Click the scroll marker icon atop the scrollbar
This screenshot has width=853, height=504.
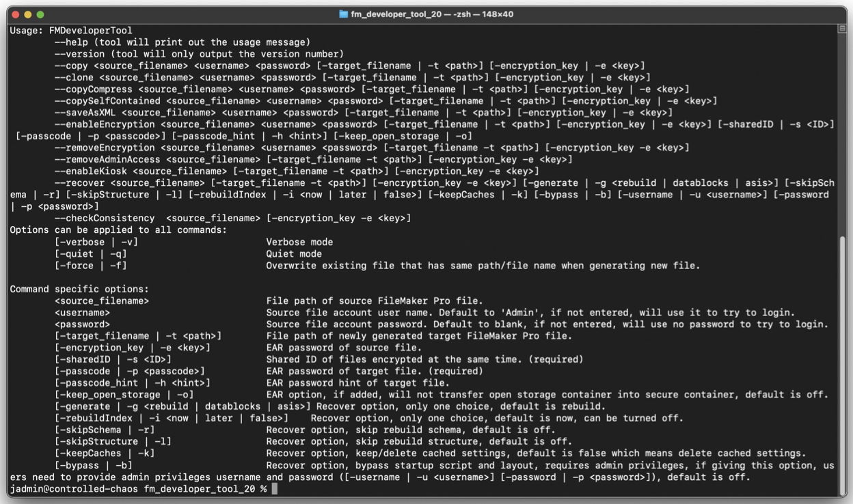click(x=841, y=29)
